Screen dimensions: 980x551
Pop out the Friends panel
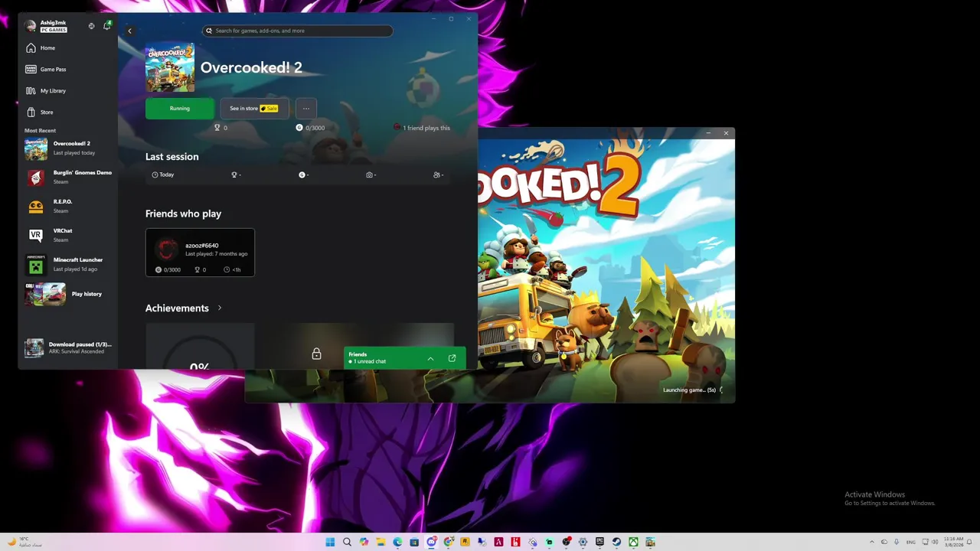pyautogui.click(x=452, y=358)
